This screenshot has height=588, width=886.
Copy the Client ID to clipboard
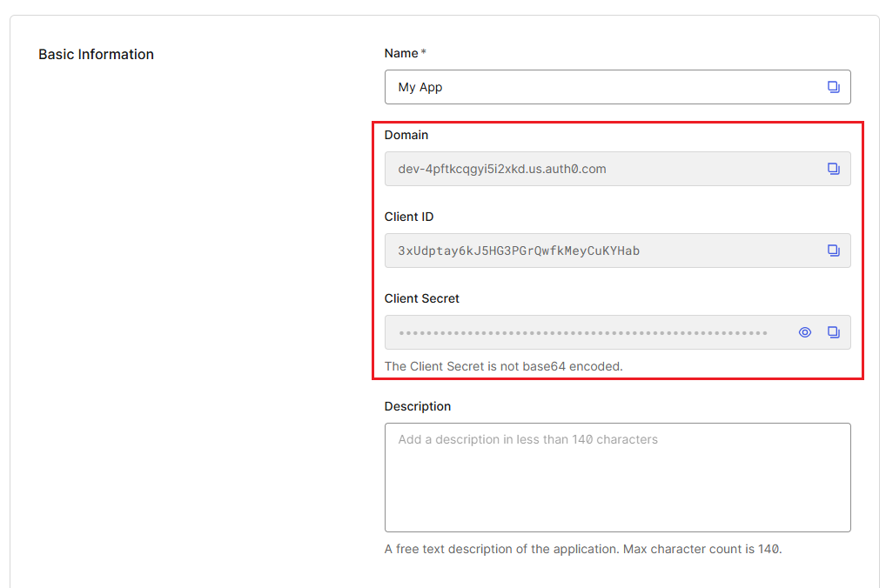tap(833, 251)
